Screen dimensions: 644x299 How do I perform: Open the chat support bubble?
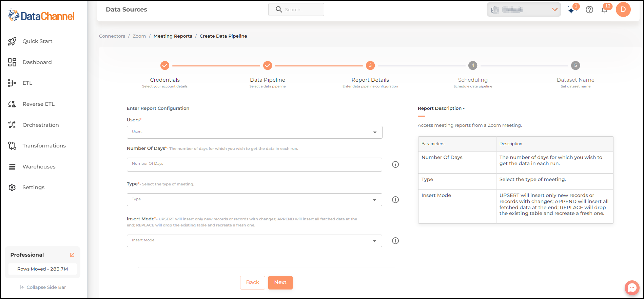[x=632, y=288]
